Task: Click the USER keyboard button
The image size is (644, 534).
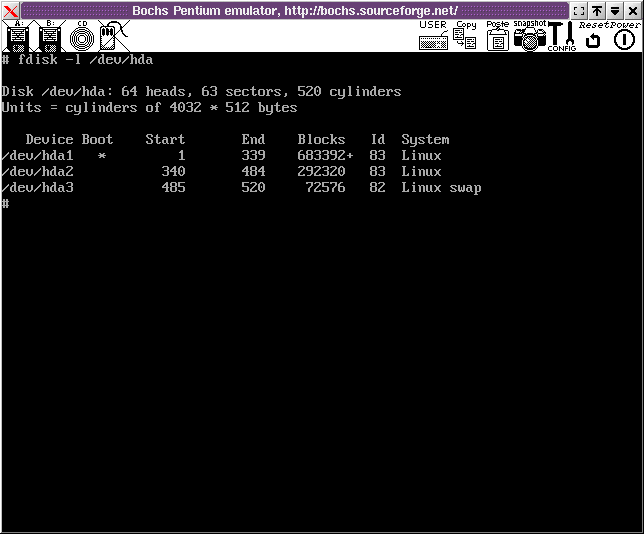Action: (433, 36)
